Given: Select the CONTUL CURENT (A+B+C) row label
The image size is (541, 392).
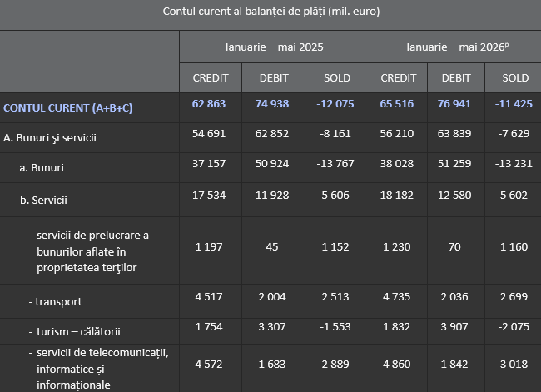Looking at the screenshot, I should (x=68, y=108).
